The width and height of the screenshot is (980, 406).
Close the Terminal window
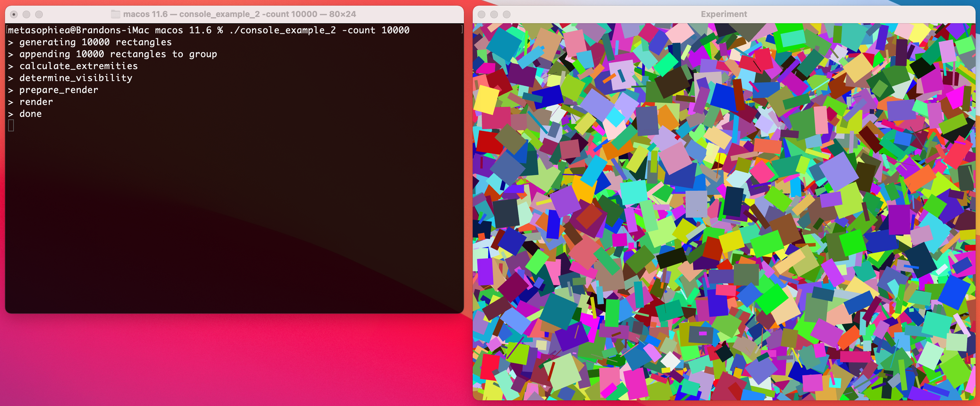click(14, 14)
